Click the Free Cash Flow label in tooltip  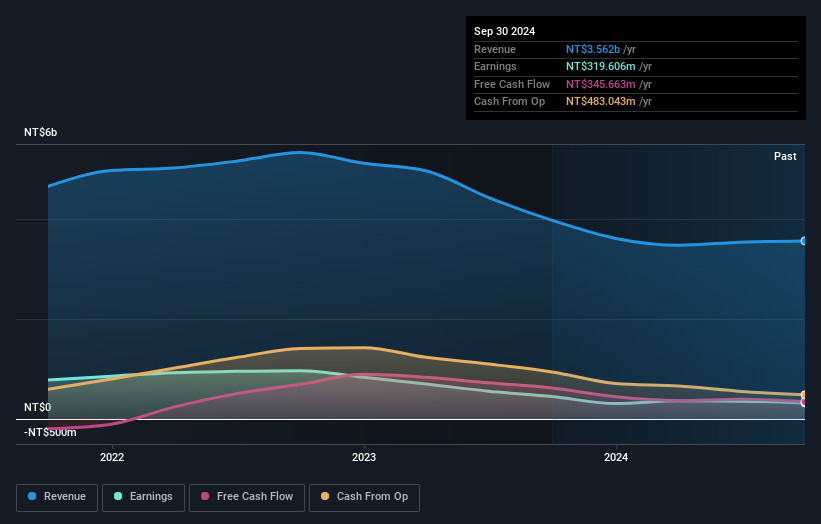coord(512,84)
